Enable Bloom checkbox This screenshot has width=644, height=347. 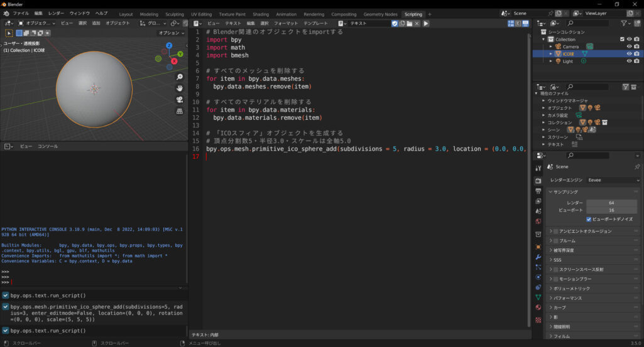[x=555, y=241]
